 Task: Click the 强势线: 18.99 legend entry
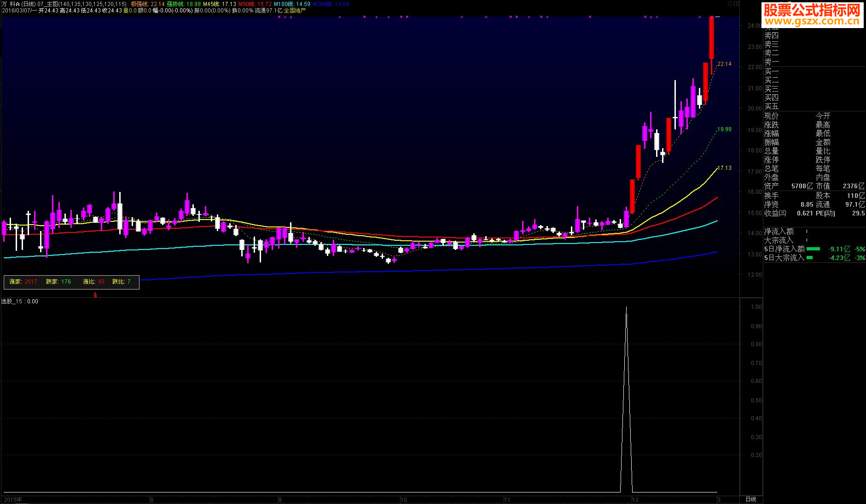pyautogui.click(x=184, y=4)
